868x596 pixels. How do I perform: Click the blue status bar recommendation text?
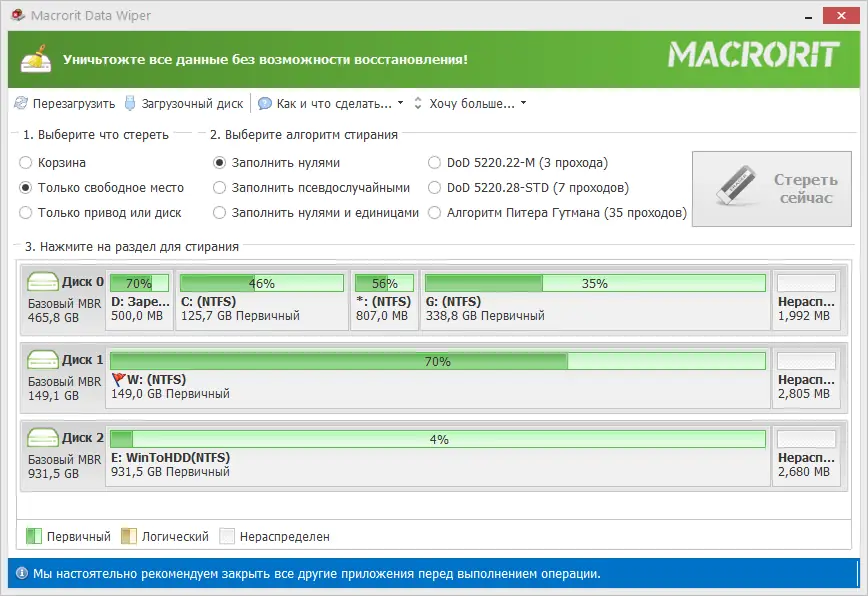point(317,574)
